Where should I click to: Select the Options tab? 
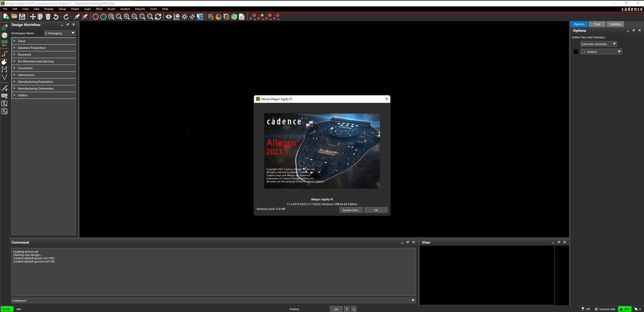click(579, 24)
